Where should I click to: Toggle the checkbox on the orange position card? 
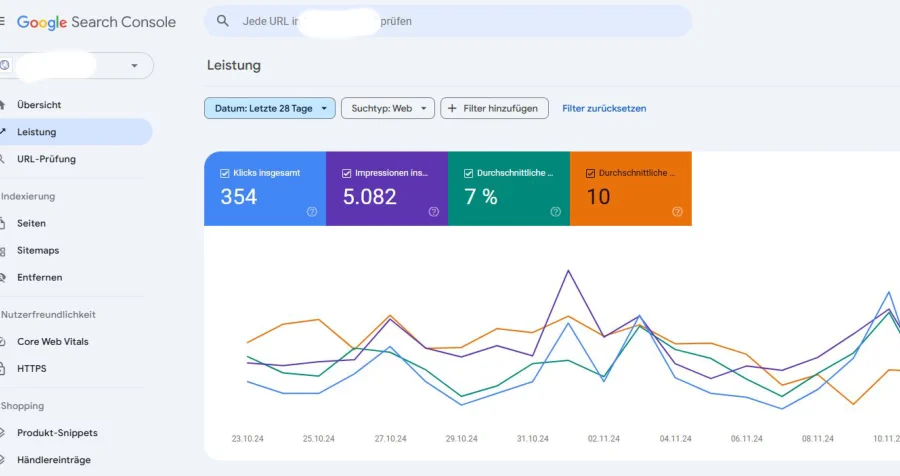590,173
